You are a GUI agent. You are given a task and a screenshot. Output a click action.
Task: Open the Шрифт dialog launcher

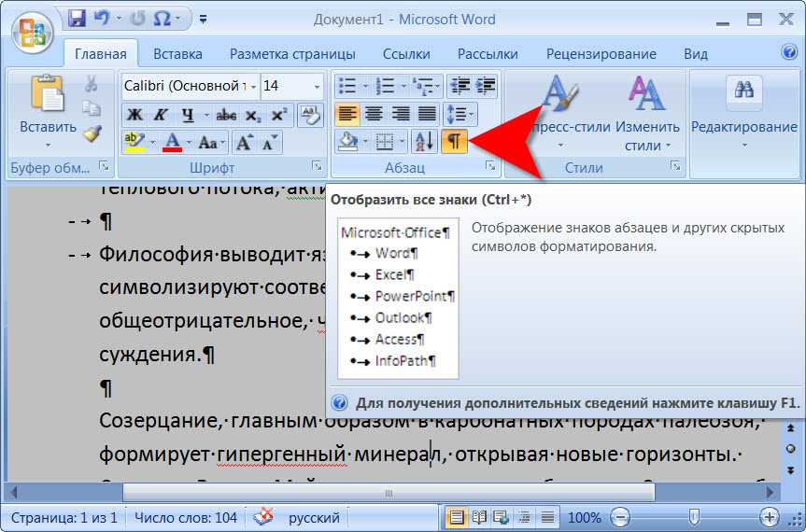point(318,166)
